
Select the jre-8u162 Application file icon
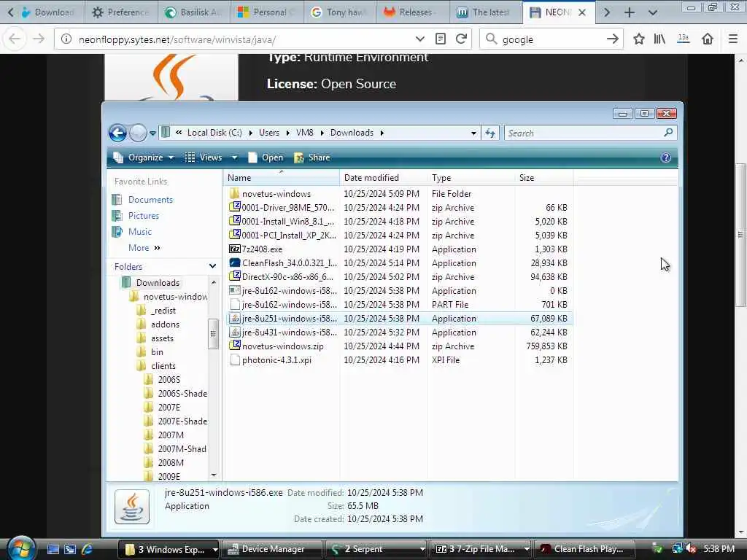(234, 290)
